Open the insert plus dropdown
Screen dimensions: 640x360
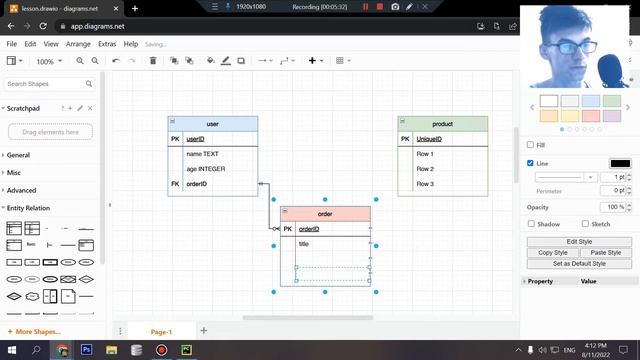[316, 61]
